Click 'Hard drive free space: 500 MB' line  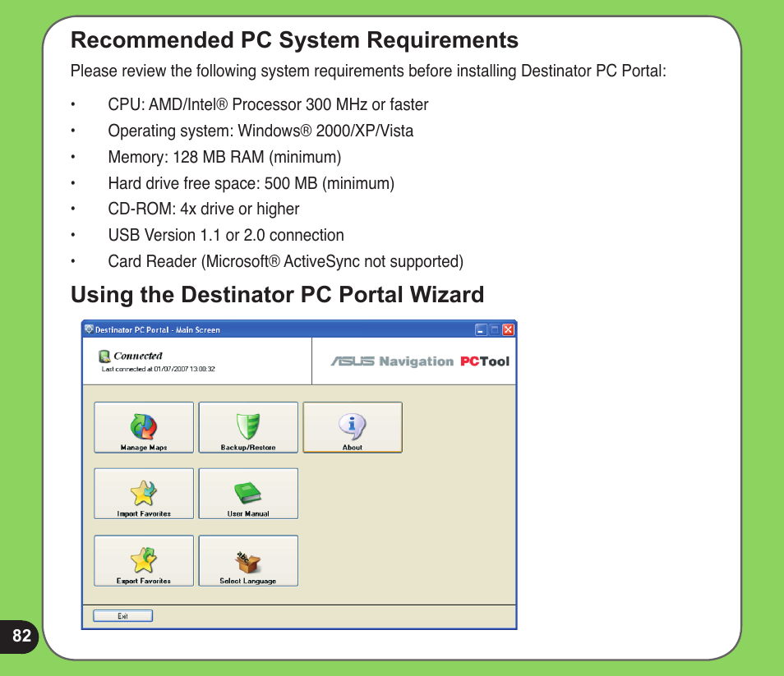tap(251, 183)
